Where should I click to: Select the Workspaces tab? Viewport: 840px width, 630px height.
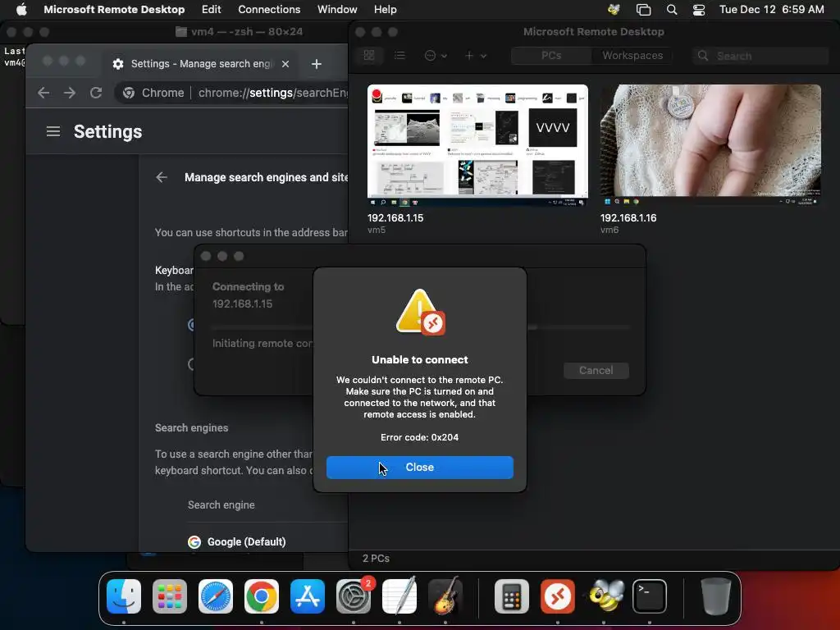point(632,56)
